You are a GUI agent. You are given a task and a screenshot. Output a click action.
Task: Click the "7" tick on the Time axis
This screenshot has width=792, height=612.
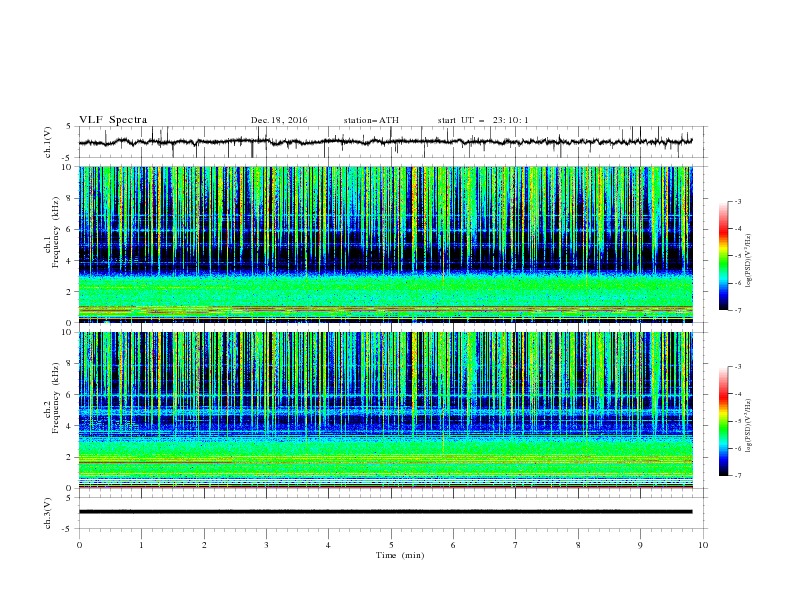click(x=516, y=545)
